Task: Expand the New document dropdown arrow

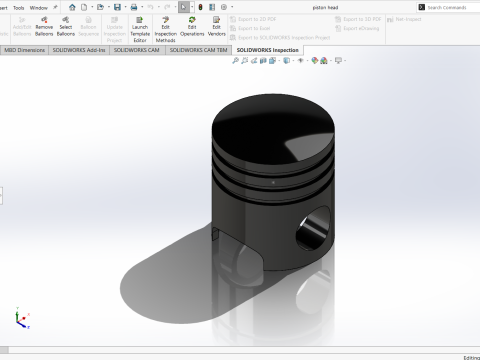Action: point(92,7)
